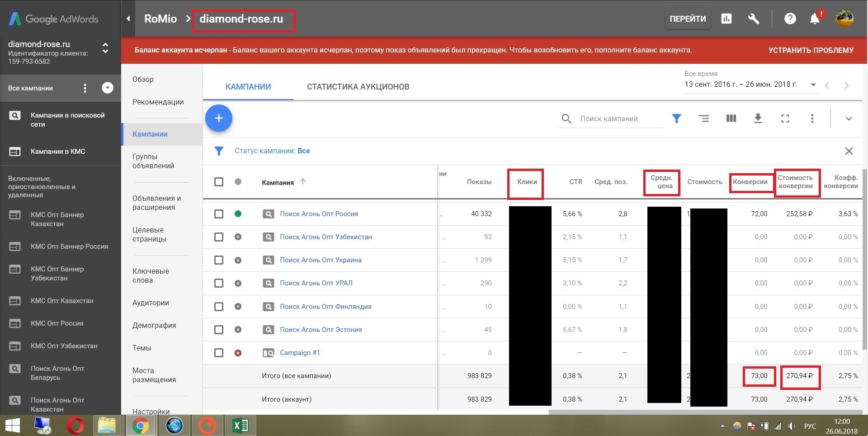Remove the campaign status filter with X
The width and height of the screenshot is (868, 436).
pos(849,151)
